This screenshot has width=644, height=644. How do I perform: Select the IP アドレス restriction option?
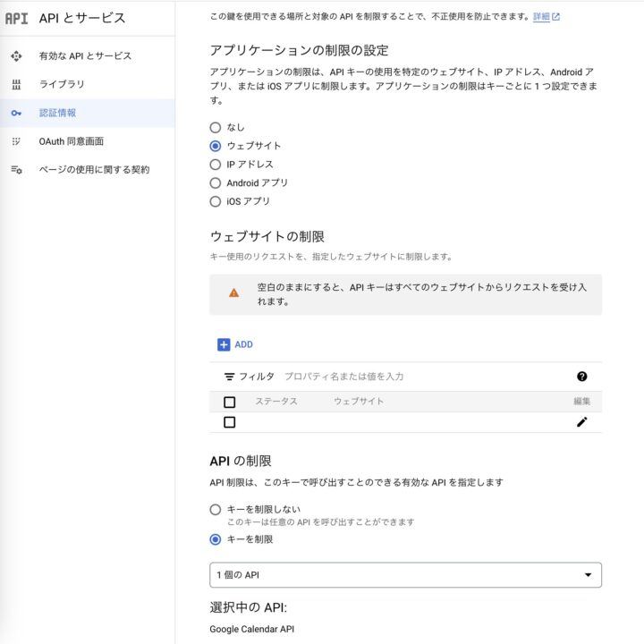[x=216, y=165]
